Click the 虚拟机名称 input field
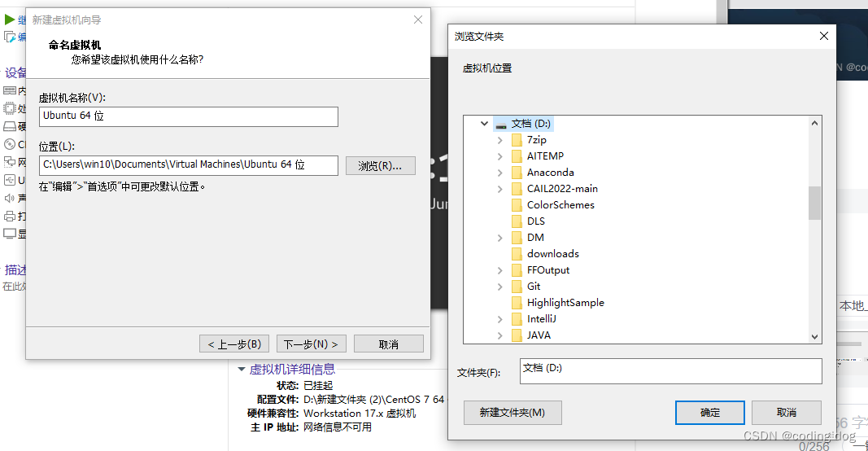The width and height of the screenshot is (868, 451). click(188, 116)
